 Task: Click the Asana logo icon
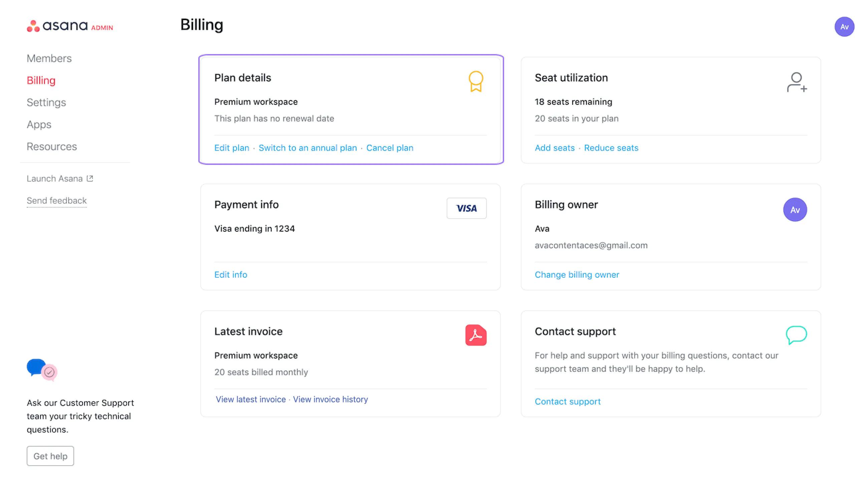[33, 26]
